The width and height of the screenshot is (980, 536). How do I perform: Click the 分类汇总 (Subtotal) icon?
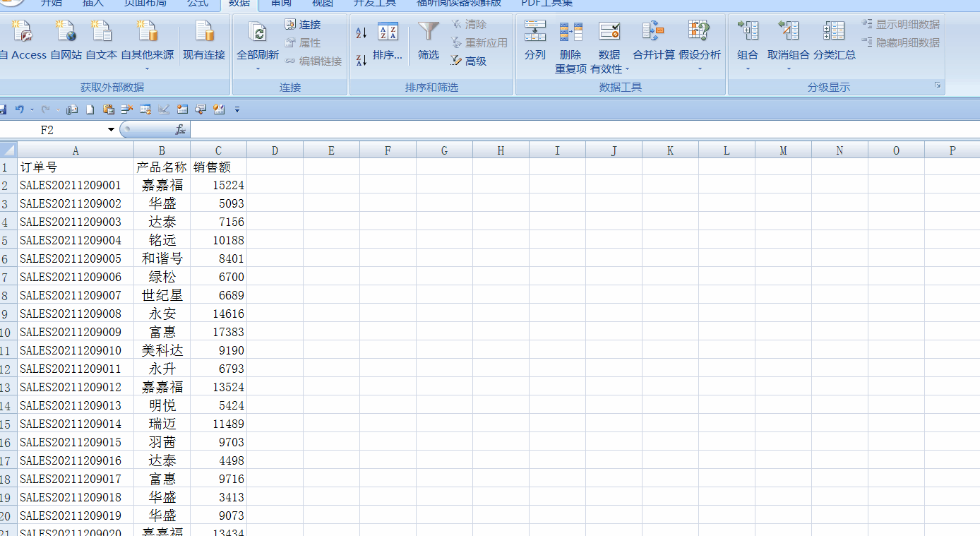tap(834, 32)
